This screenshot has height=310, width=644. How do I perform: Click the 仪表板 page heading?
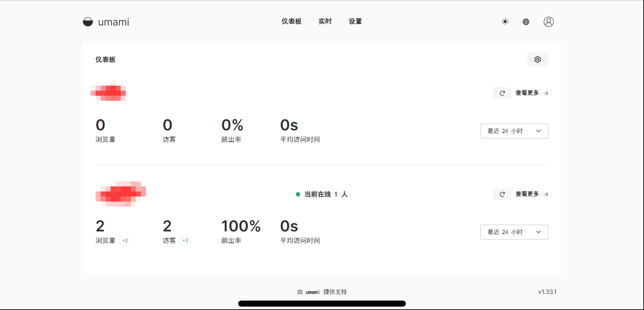pos(105,59)
